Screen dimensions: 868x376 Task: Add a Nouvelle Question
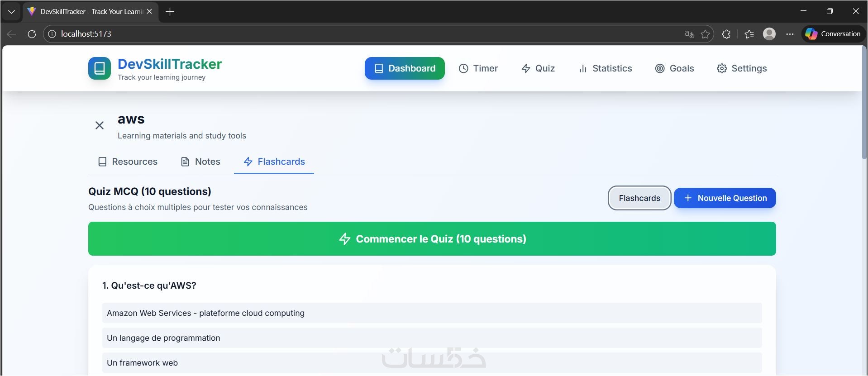[725, 198]
